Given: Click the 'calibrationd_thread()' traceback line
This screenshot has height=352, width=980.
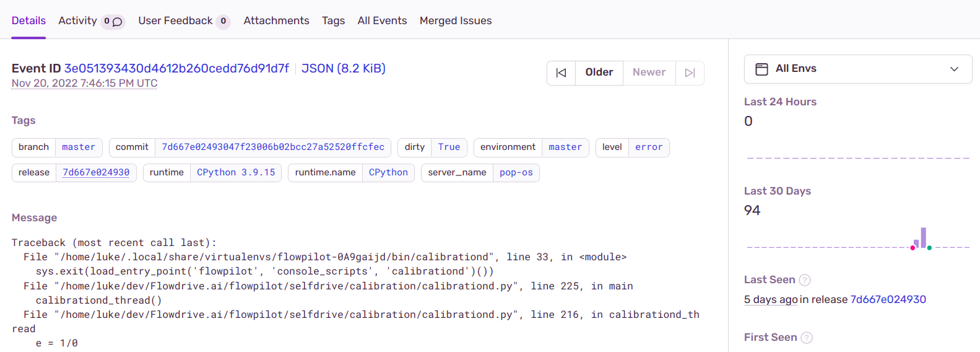Looking at the screenshot, I should tap(98, 301).
